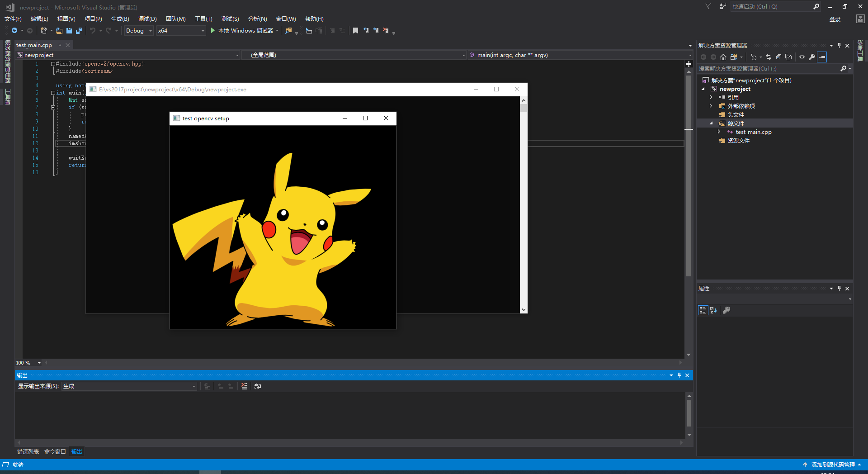The image size is (868, 474).
Task: Toggle preview selected items in Solution Explorer
Action: pyautogui.click(x=822, y=57)
